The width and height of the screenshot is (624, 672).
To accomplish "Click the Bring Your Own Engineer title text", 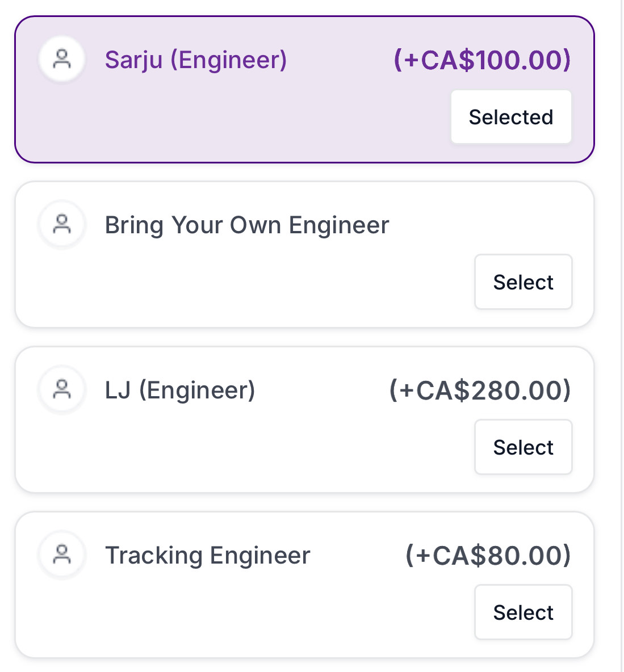I will pos(247,225).
